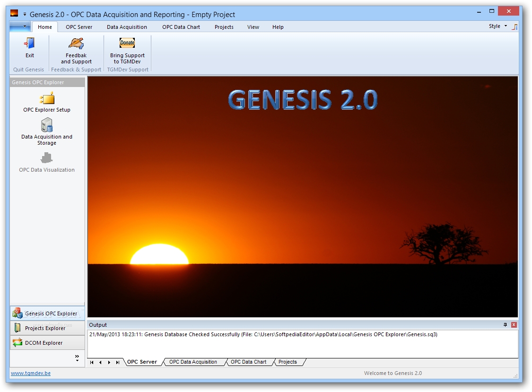Screen dimensions: 532x392
Task: Click Projects Explorer book icon
Action: (x=17, y=328)
